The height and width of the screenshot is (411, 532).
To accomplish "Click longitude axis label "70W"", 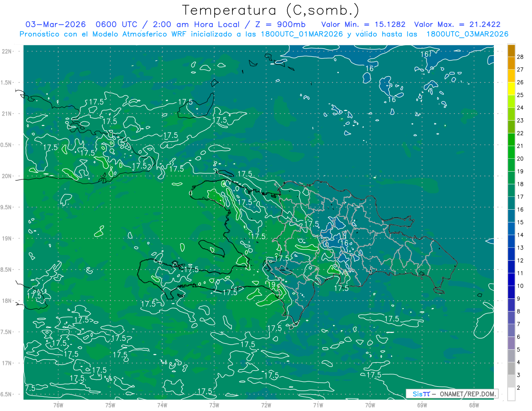I will (x=370, y=405).
